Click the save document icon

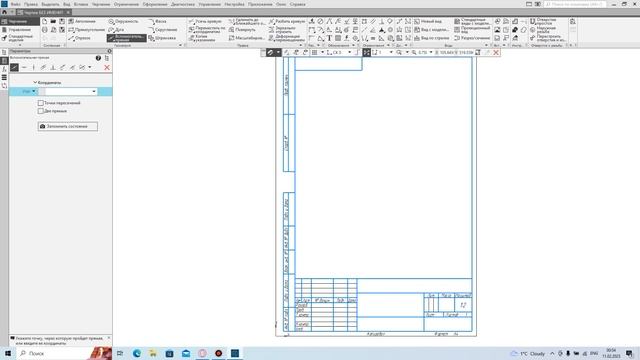coord(62,21)
